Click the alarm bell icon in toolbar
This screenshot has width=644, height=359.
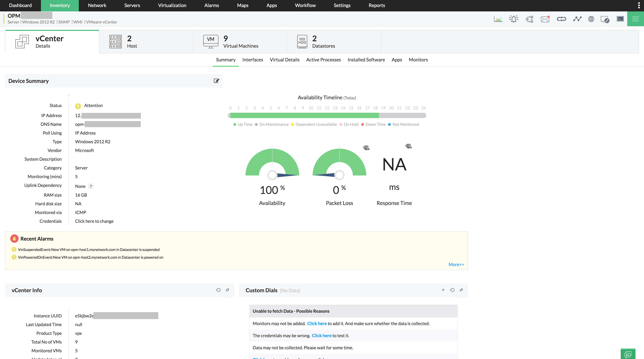pyautogui.click(x=514, y=19)
